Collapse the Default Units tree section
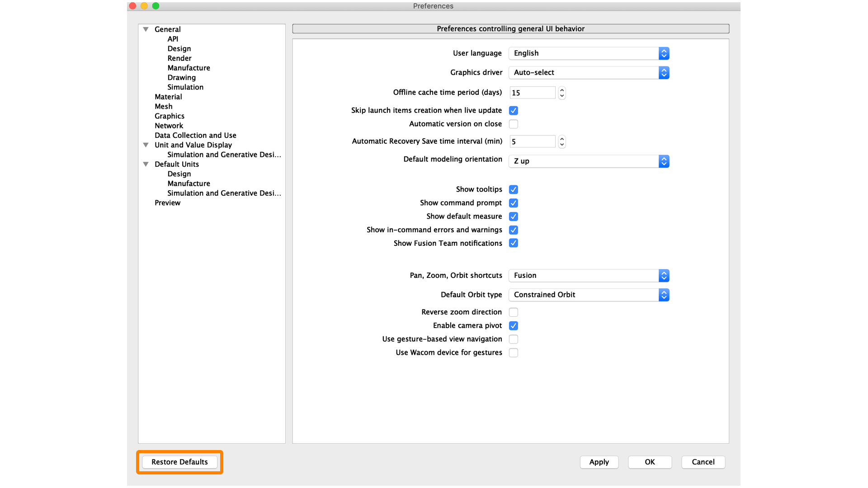The height and width of the screenshot is (488, 868). click(x=146, y=164)
